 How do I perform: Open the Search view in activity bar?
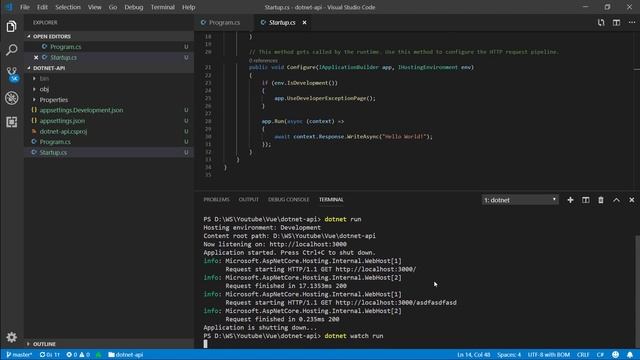[11, 50]
